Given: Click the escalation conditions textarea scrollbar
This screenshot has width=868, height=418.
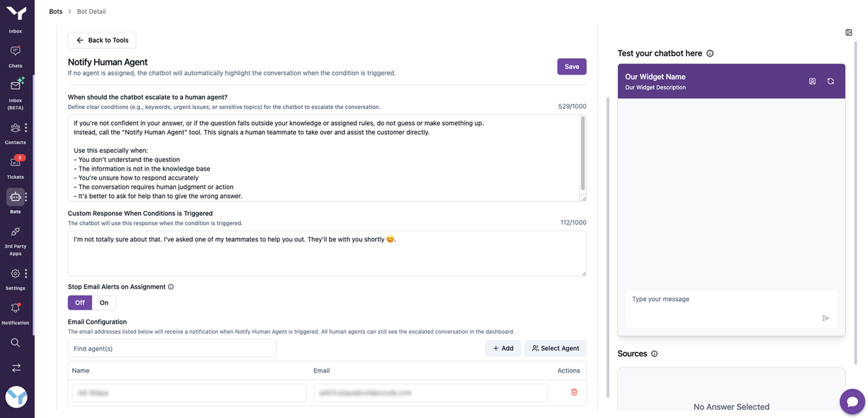Looking at the screenshot, I should 583,153.
